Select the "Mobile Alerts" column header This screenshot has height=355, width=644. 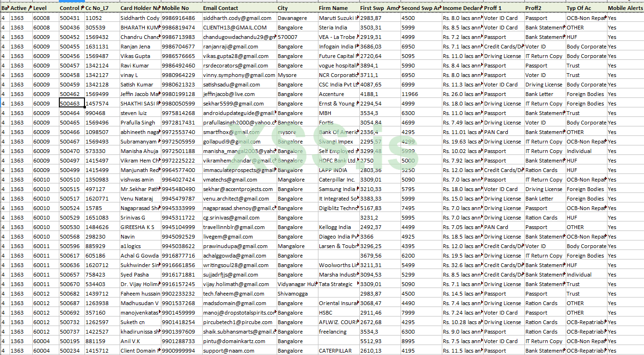pyautogui.click(x=625, y=8)
